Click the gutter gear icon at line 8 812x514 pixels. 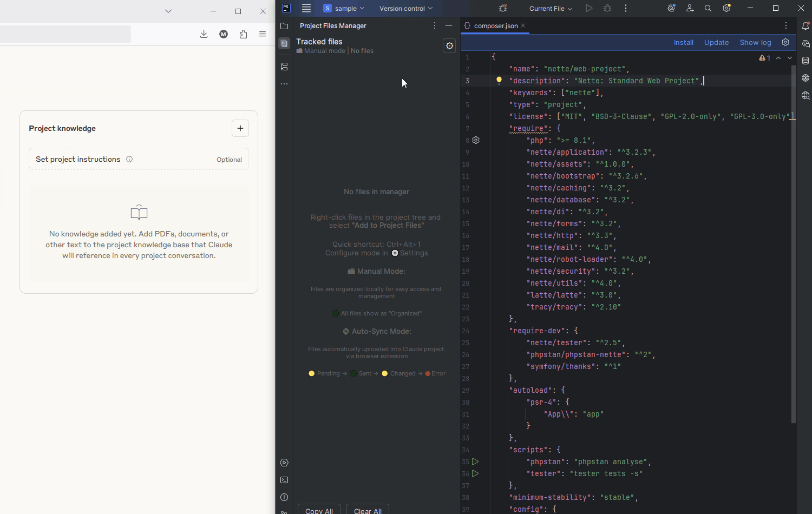pos(476,140)
